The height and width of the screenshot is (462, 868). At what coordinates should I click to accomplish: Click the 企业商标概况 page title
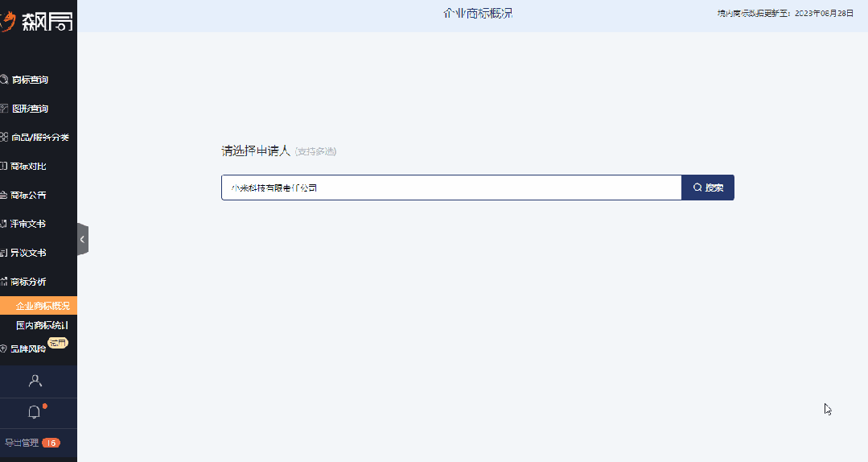pyautogui.click(x=478, y=14)
